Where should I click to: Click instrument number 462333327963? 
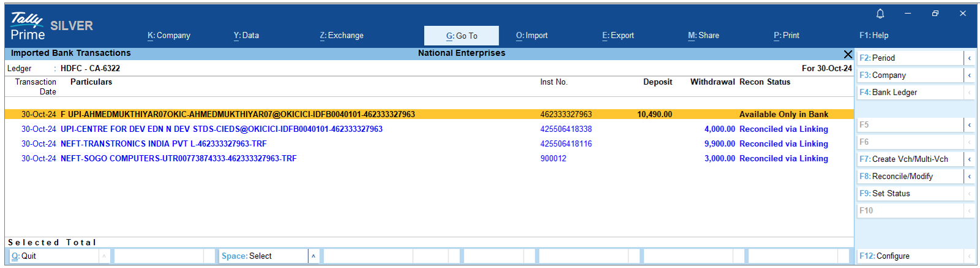[x=566, y=114]
